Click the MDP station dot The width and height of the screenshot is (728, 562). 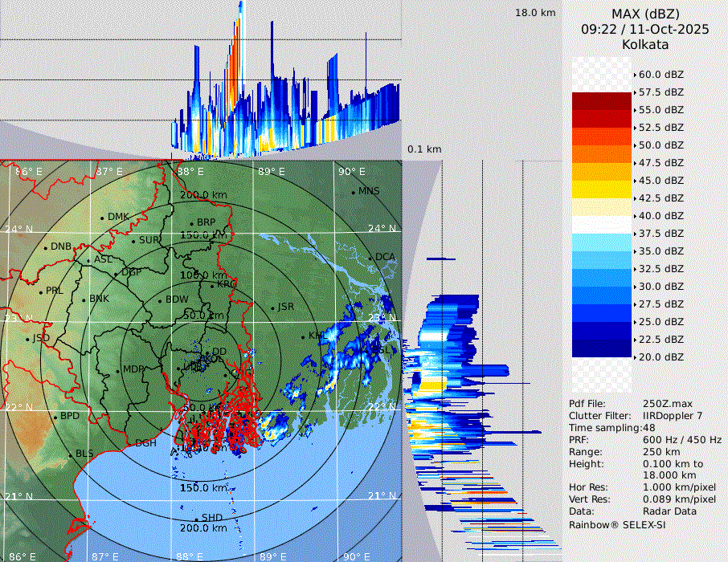pyautogui.click(x=117, y=370)
